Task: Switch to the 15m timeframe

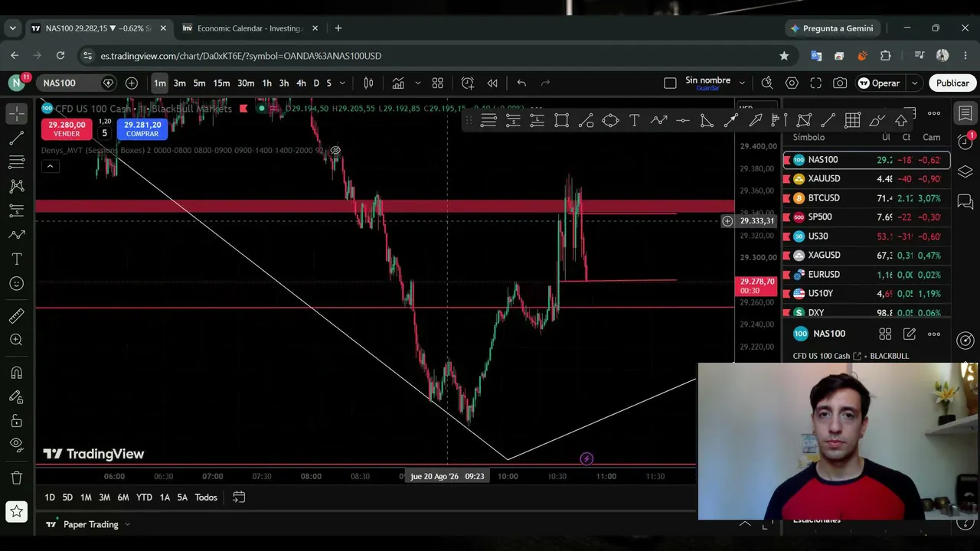Action: [x=221, y=83]
